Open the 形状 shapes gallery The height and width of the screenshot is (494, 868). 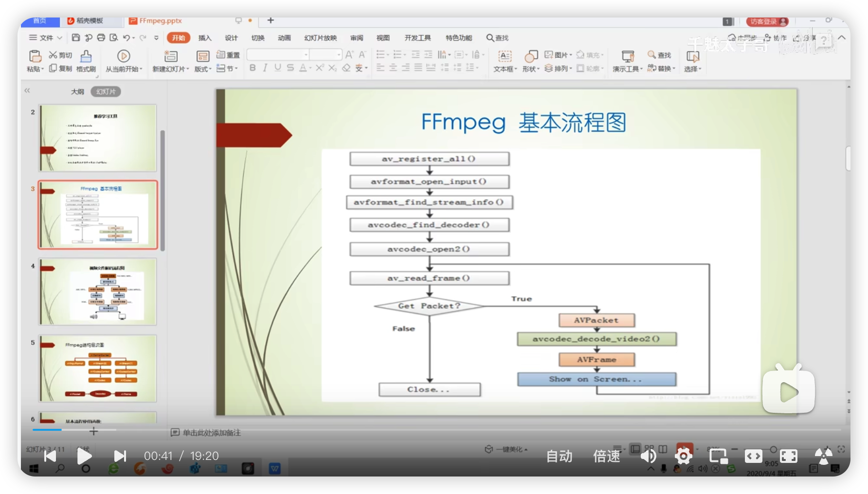point(531,61)
